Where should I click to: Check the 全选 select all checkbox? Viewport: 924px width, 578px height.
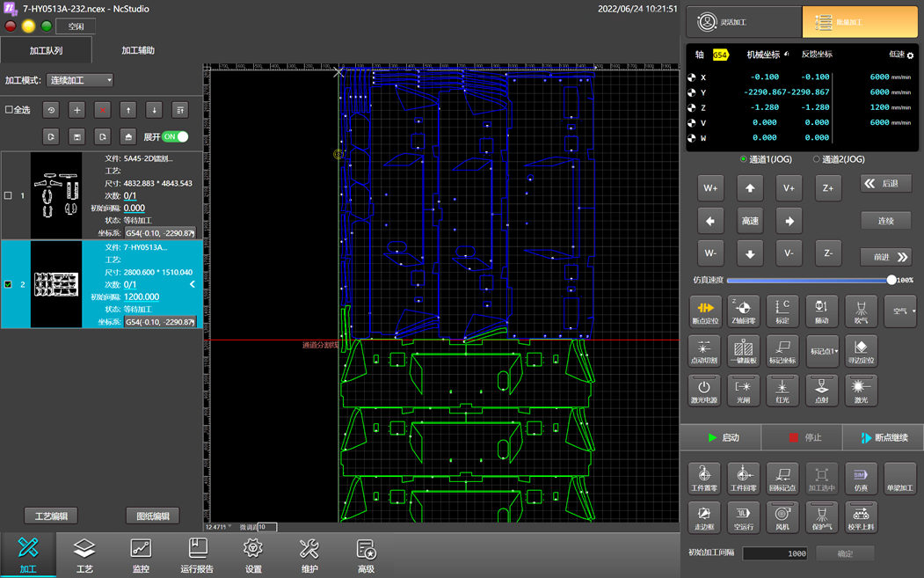tap(10, 110)
